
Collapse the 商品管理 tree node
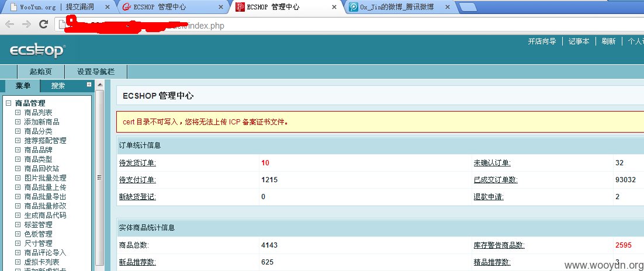(9, 103)
